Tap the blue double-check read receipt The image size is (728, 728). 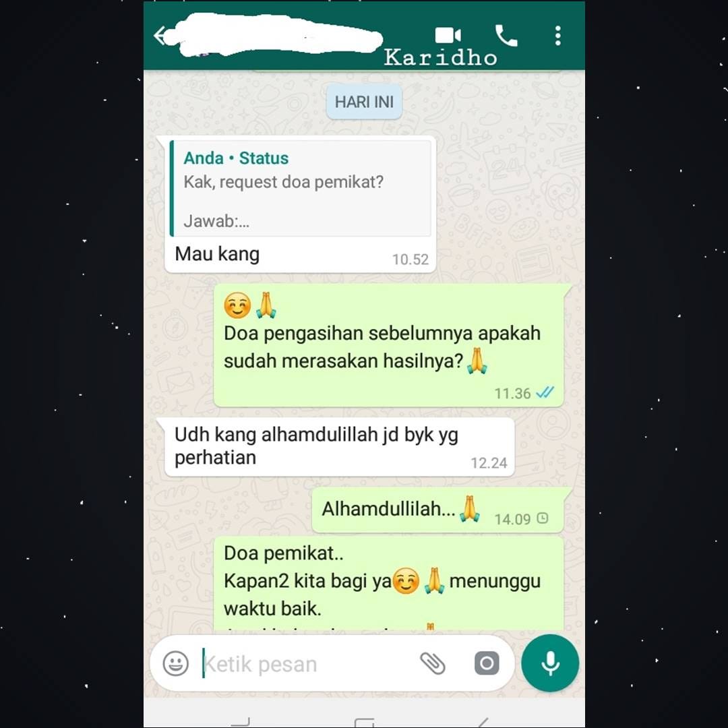point(545,393)
